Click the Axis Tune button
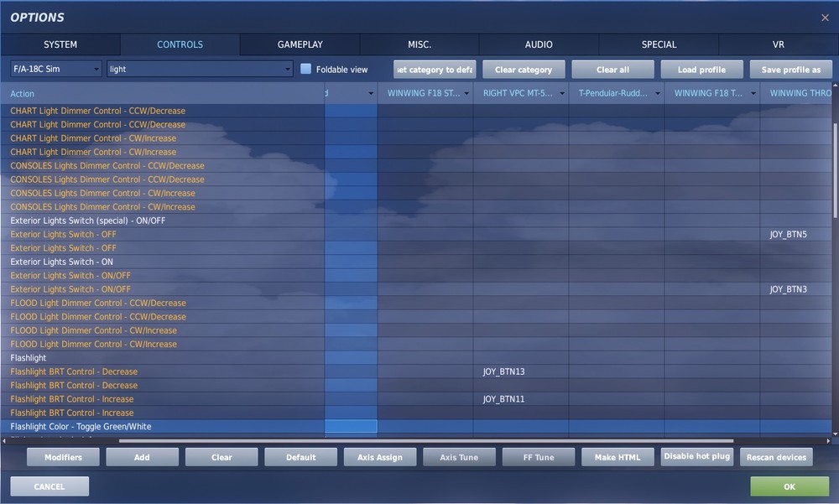 [x=459, y=457]
